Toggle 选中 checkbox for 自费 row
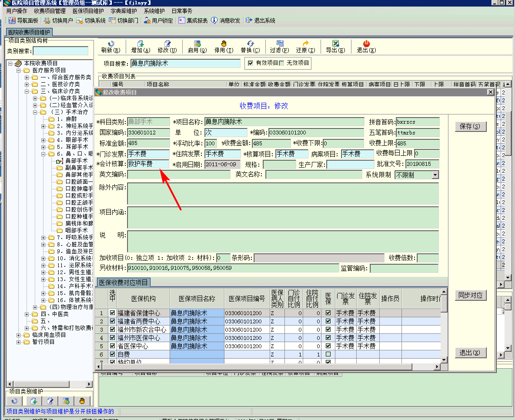 [112, 354]
